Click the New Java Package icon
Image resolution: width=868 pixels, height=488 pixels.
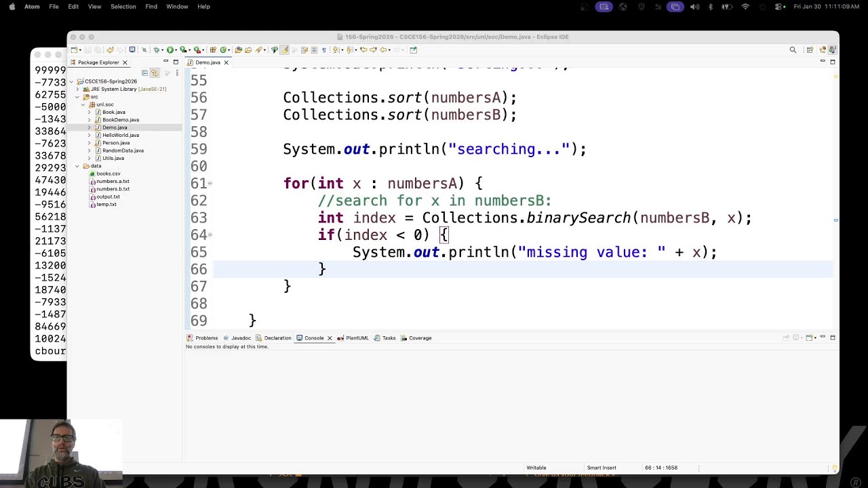click(x=213, y=49)
